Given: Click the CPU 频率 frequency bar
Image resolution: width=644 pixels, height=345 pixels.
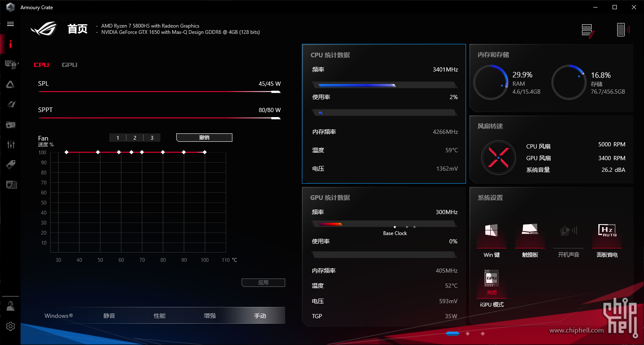Looking at the screenshot, I should (384, 85).
